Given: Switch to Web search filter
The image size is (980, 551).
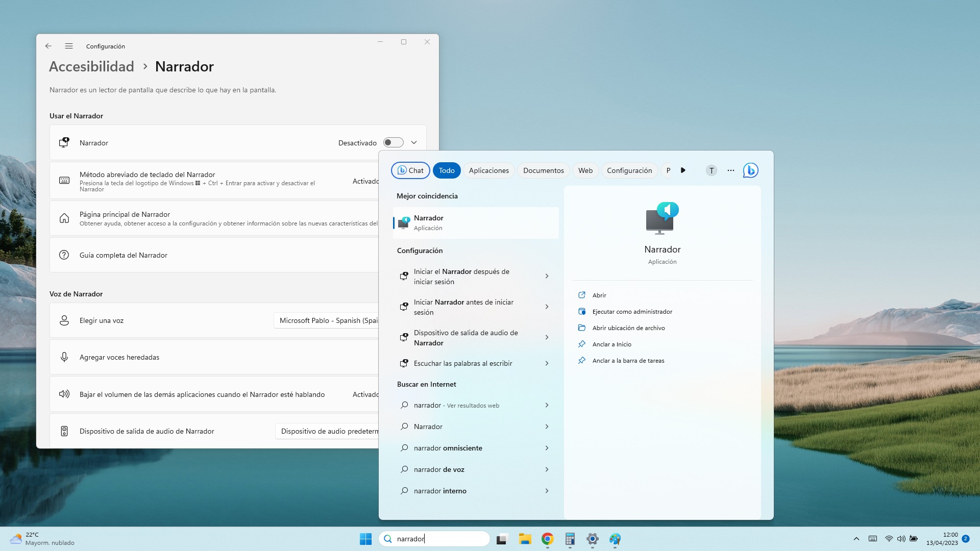Looking at the screenshot, I should (585, 170).
